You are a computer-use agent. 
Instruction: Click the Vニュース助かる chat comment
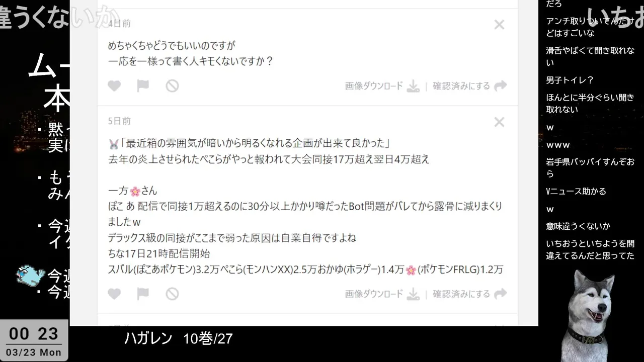576,192
